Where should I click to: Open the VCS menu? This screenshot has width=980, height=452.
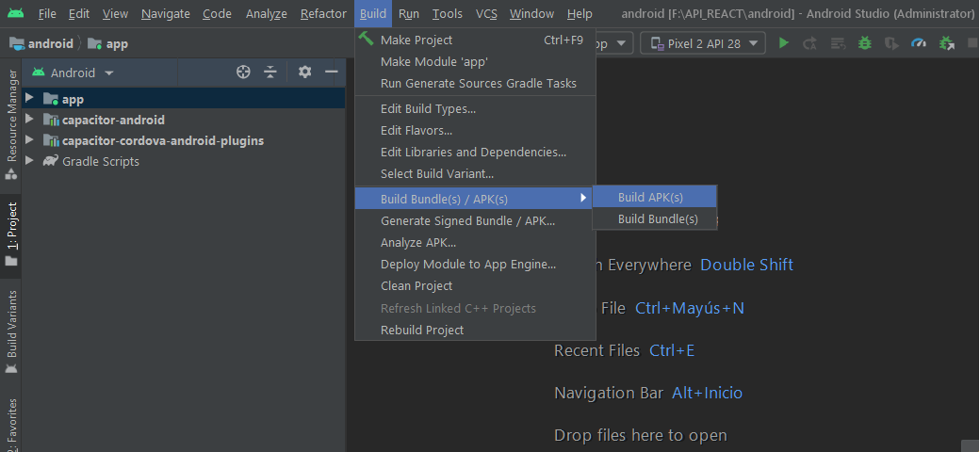486,13
